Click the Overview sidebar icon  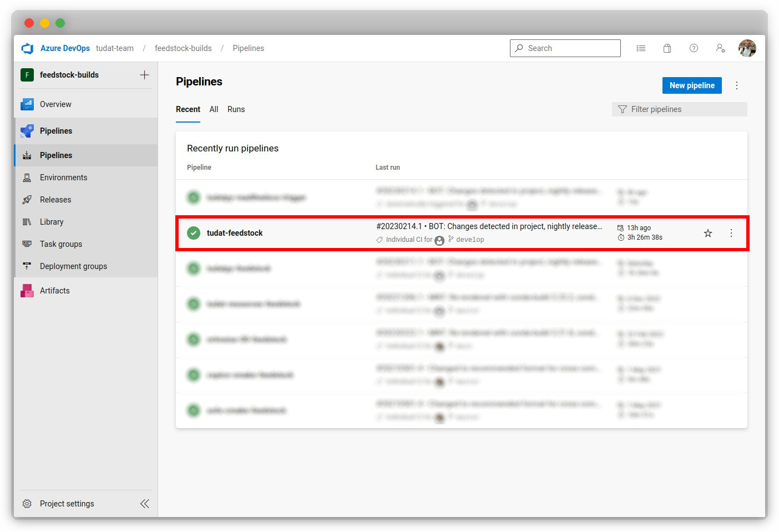pyautogui.click(x=27, y=104)
